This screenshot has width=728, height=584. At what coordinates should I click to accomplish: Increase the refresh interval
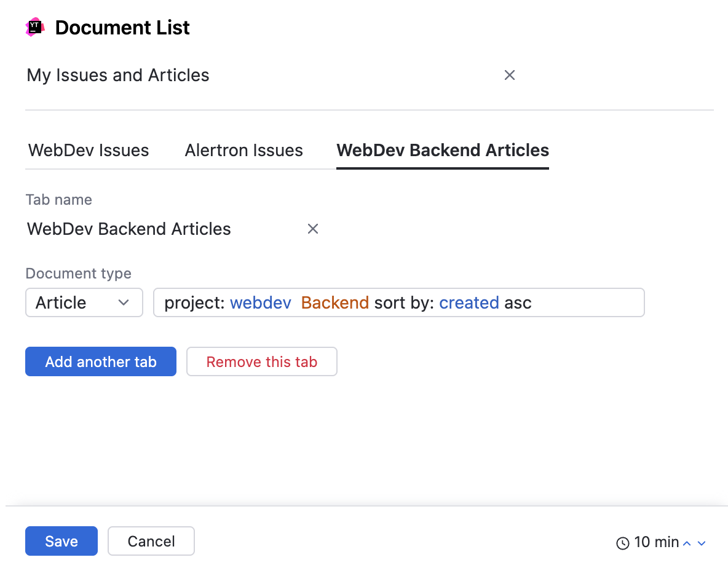coord(686,543)
